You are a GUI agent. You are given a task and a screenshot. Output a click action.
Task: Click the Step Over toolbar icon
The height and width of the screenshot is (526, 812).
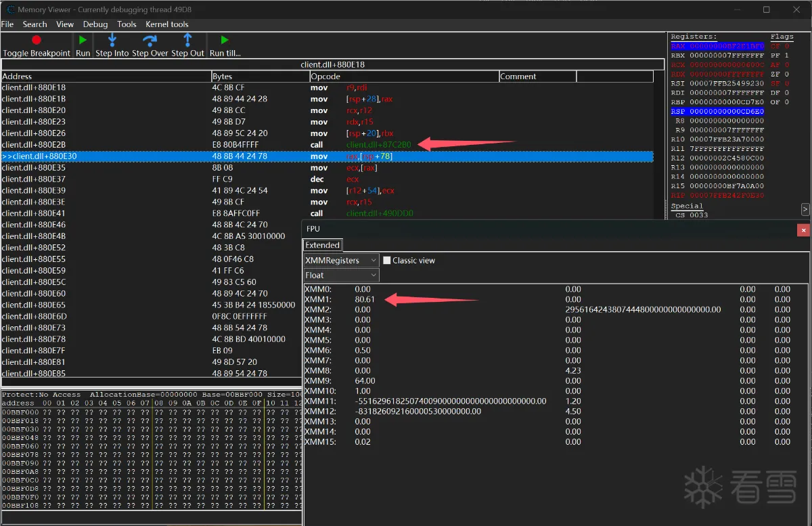click(150, 41)
